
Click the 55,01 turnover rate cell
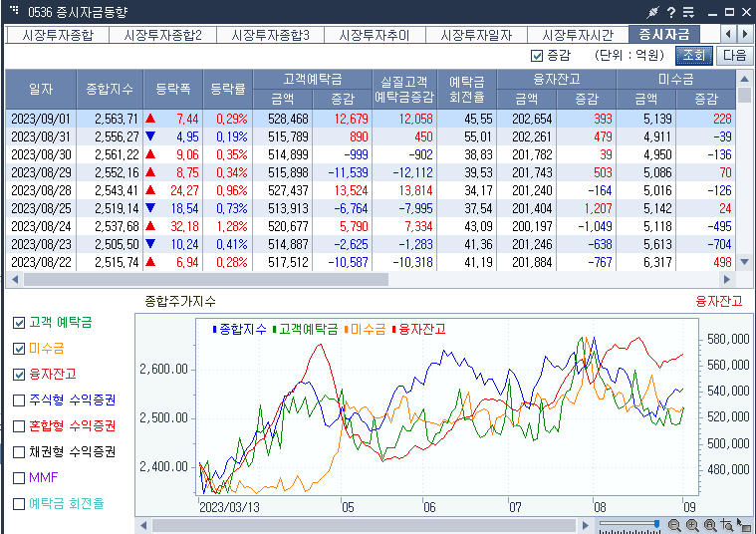click(x=466, y=136)
